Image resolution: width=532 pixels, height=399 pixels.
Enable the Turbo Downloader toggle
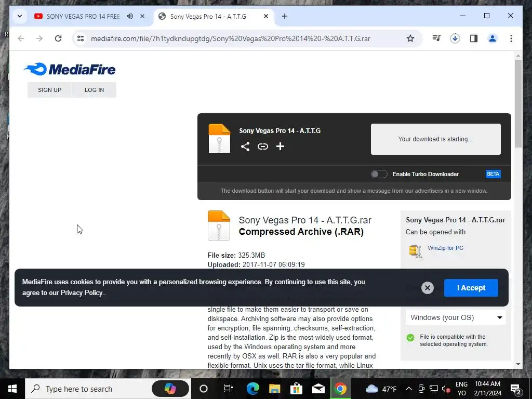[x=379, y=174]
